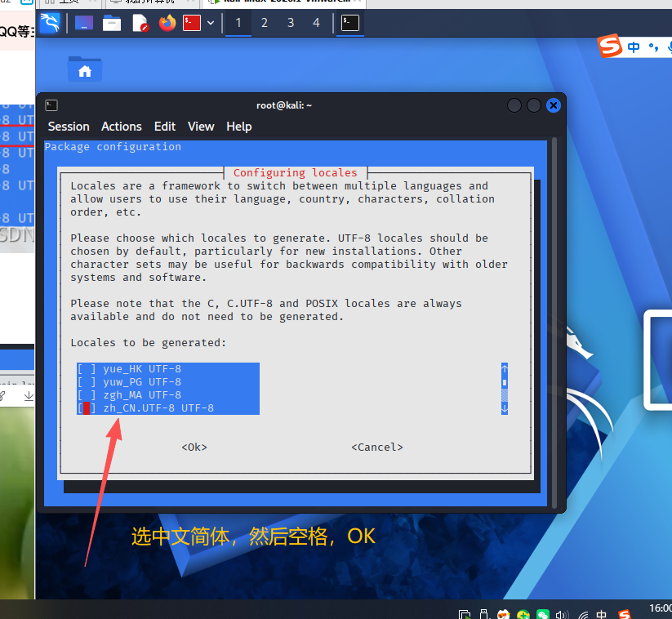Launch Firefox from the top panel
This screenshot has width=672, height=619.
167,23
